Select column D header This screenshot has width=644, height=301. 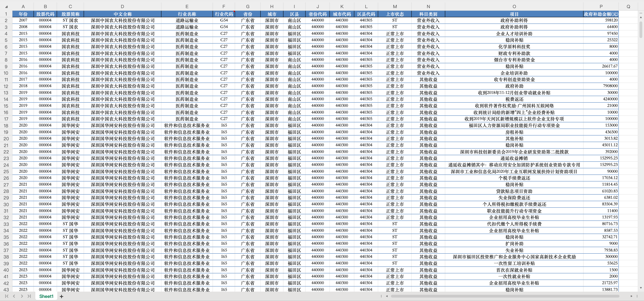pos(122,7)
